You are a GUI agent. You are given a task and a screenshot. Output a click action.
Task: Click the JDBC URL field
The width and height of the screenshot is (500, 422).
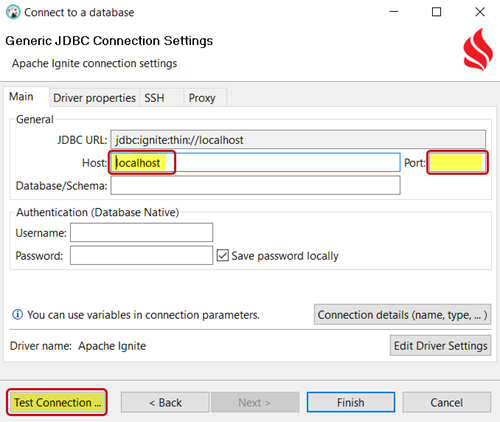(x=298, y=139)
